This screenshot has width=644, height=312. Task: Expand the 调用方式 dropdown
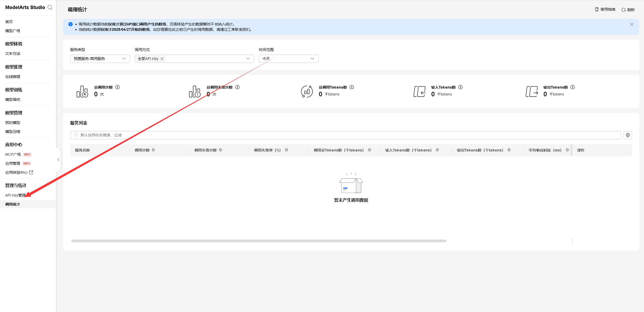click(248, 59)
